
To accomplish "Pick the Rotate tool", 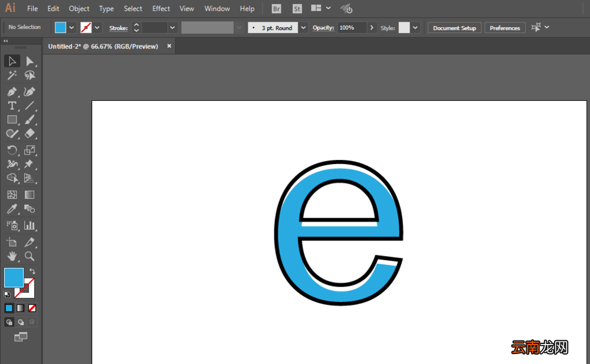I will click(x=12, y=150).
